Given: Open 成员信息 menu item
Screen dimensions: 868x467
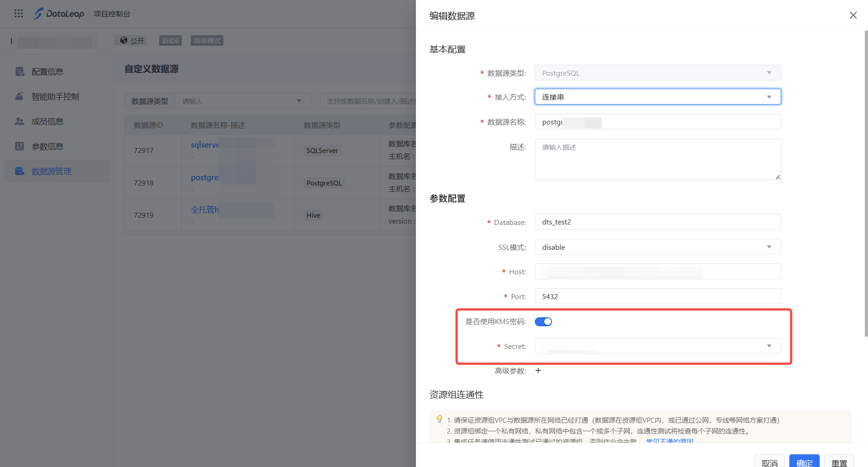Looking at the screenshot, I should point(57,121).
